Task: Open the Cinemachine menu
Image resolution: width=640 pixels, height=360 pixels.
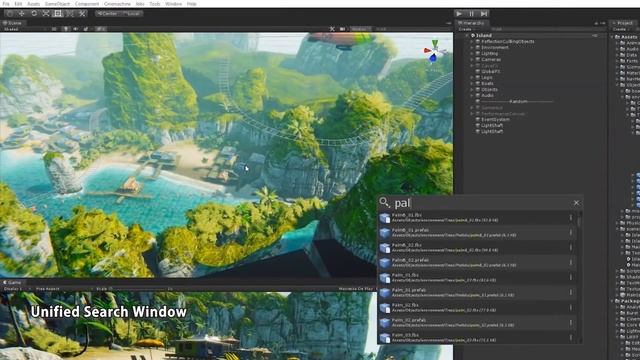Action: coord(117,4)
